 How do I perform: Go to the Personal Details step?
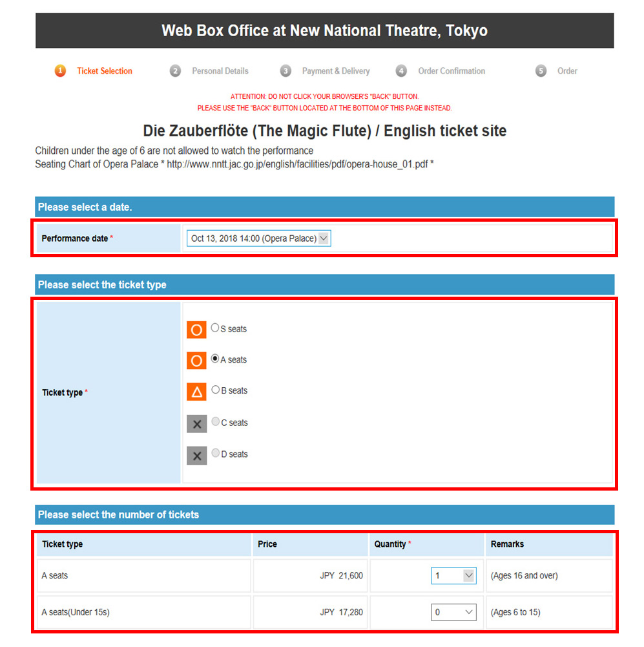(220, 71)
